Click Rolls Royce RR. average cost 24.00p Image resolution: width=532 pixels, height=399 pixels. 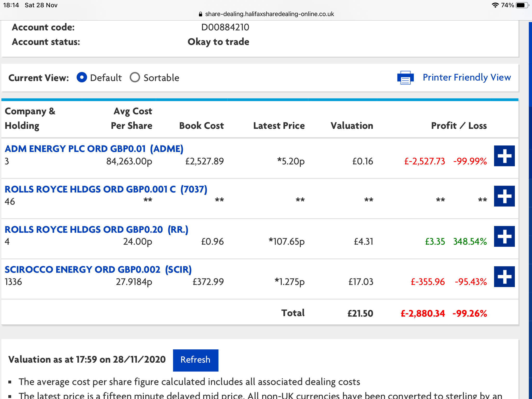point(138,242)
